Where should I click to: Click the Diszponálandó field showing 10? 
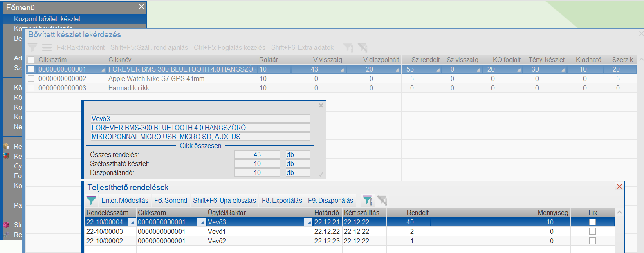click(x=257, y=172)
